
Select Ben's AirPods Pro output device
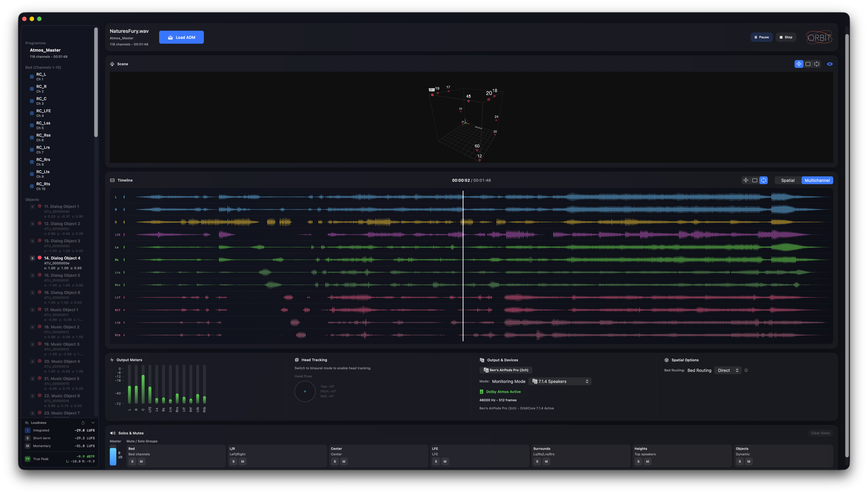coord(506,370)
